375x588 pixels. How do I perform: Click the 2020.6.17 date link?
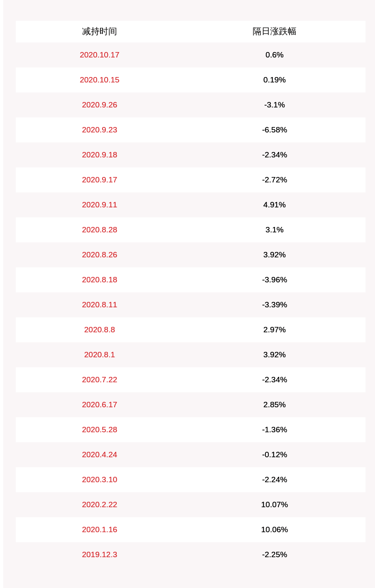click(99, 405)
